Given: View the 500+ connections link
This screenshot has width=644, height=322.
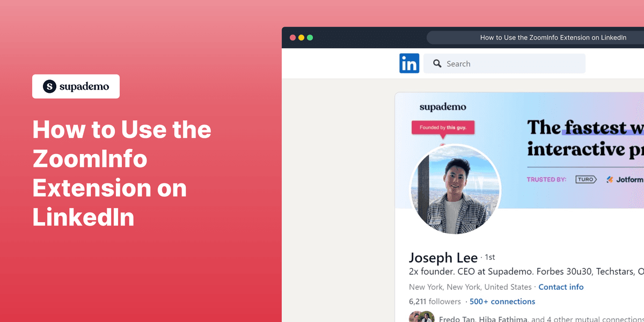Looking at the screenshot, I should (502, 302).
